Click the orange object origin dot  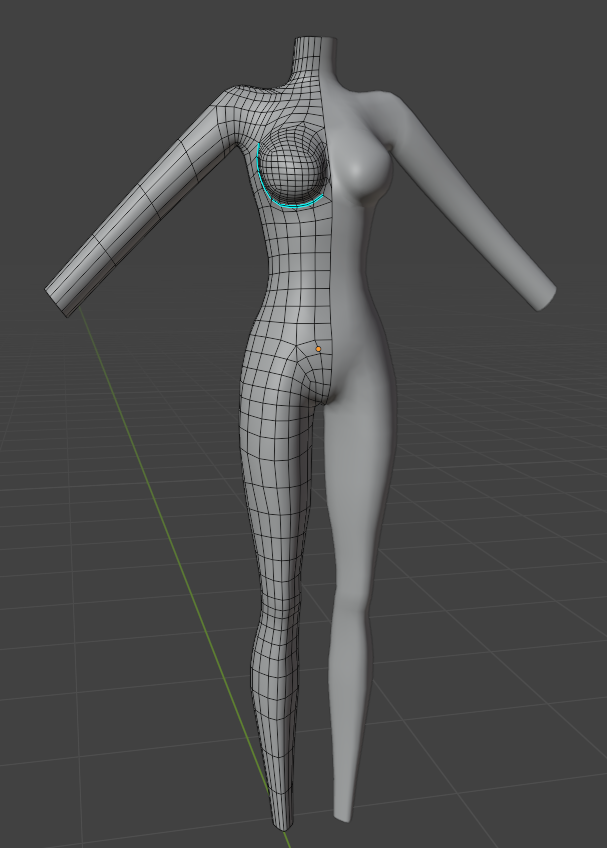pyautogui.click(x=318, y=349)
